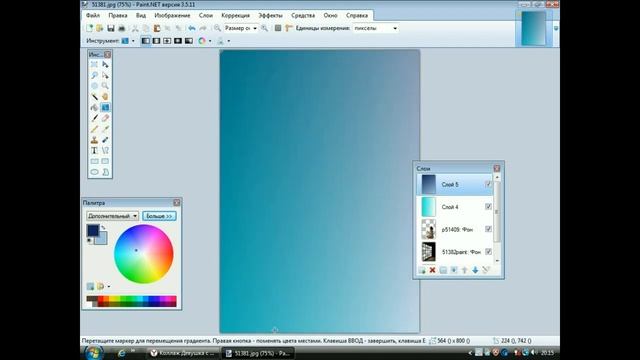Toggle visibility checkbox of p51409: Фон layer
640x360 pixels.
click(488, 229)
